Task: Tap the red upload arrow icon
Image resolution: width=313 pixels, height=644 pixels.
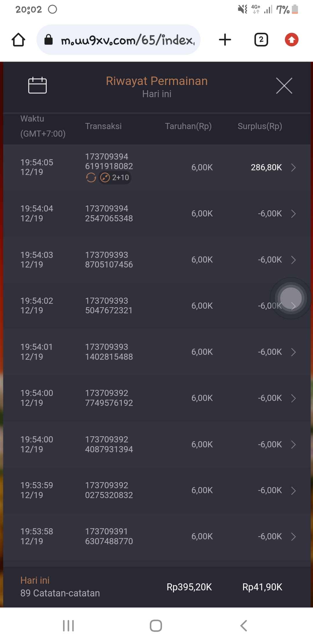Action: pyautogui.click(x=292, y=40)
